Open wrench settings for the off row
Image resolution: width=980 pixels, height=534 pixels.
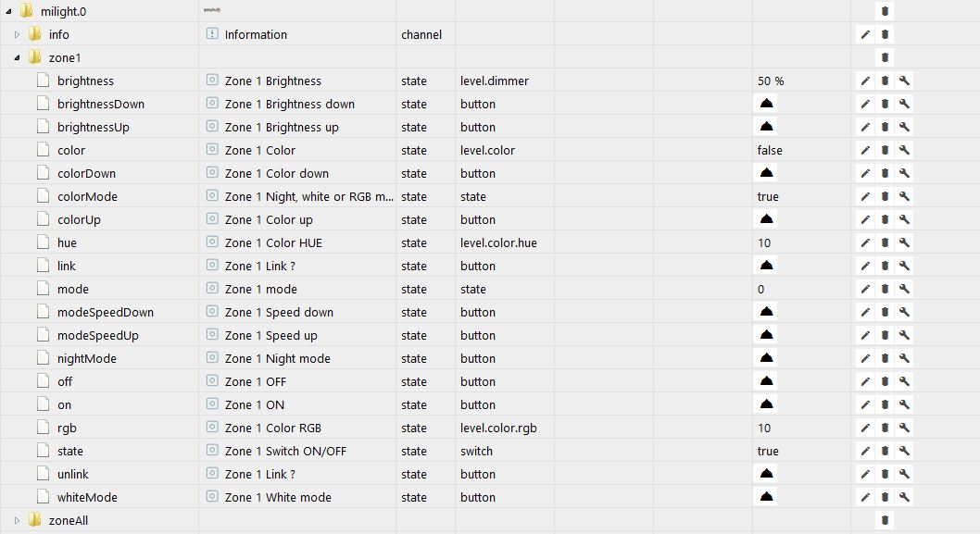pos(904,381)
